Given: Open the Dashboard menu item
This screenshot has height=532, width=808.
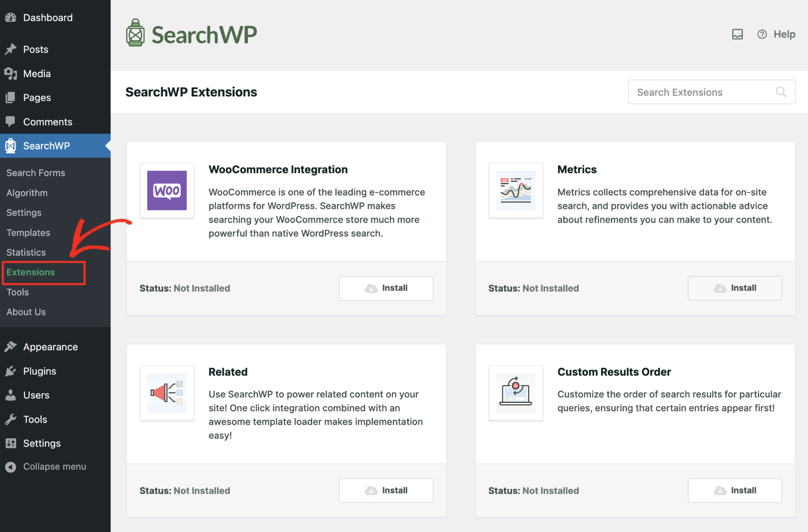Looking at the screenshot, I should click(x=55, y=17).
